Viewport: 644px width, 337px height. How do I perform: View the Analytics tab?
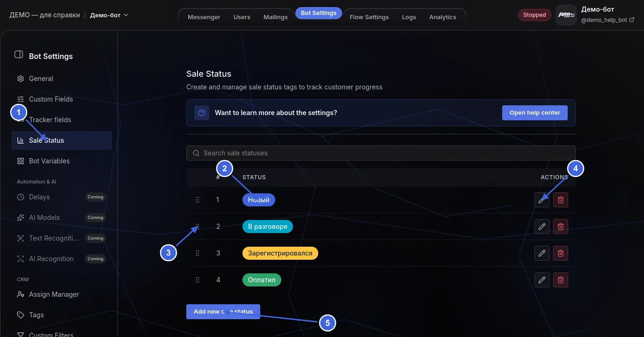pyautogui.click(x=443, y=17)
